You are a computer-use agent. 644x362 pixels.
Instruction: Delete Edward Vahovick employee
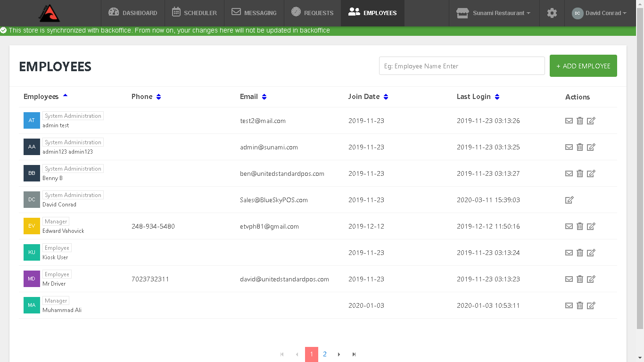tap(580, 226)
